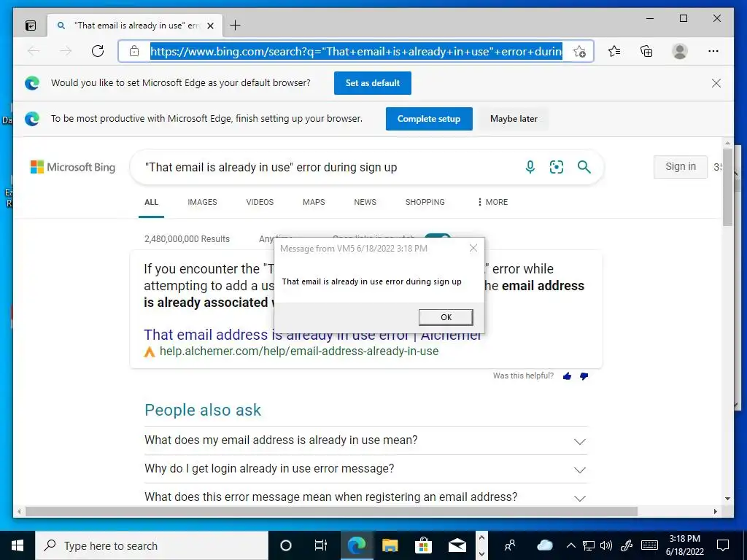This screenshot has width=747, height=560.
Task: Open the People icon in tray
Action: (x=510, y=545)
